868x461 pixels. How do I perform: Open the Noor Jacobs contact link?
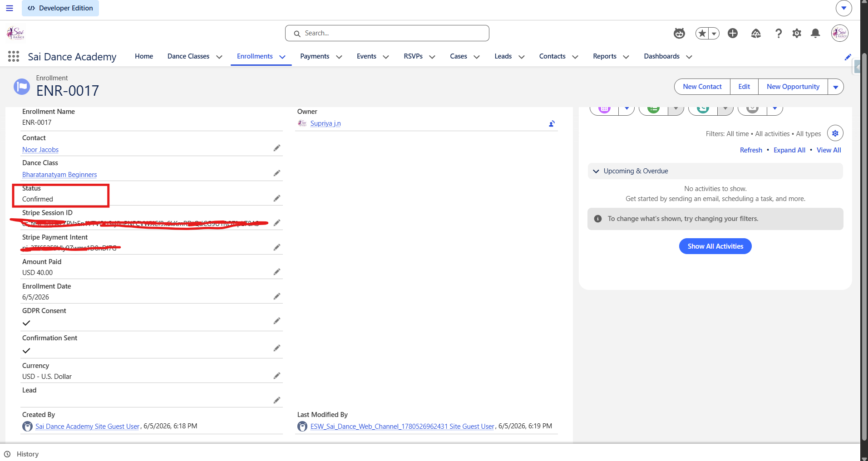point(40,150)
